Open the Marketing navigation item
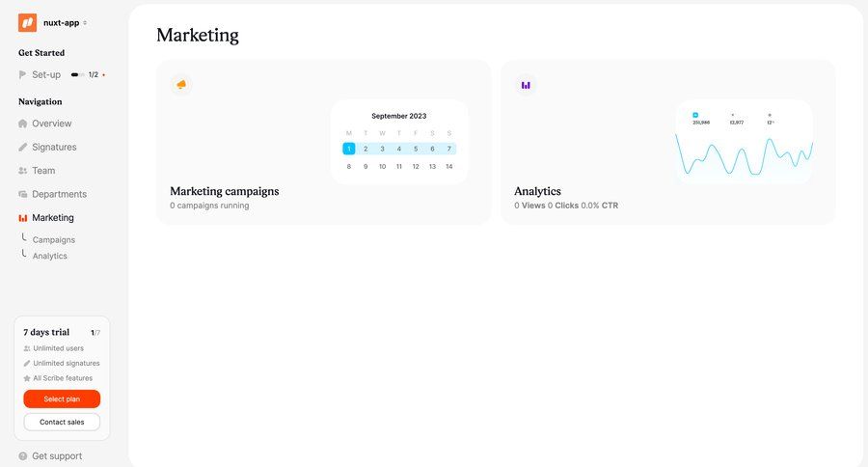This screenshot has width=868, height=467. point(52,218)
